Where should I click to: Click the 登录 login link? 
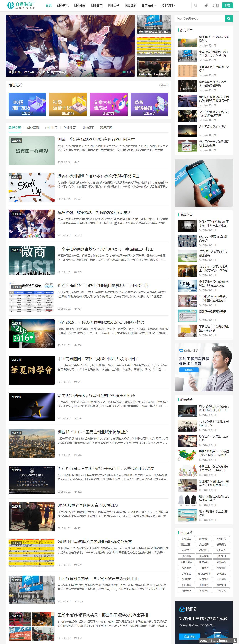click(x=207, y=6)
